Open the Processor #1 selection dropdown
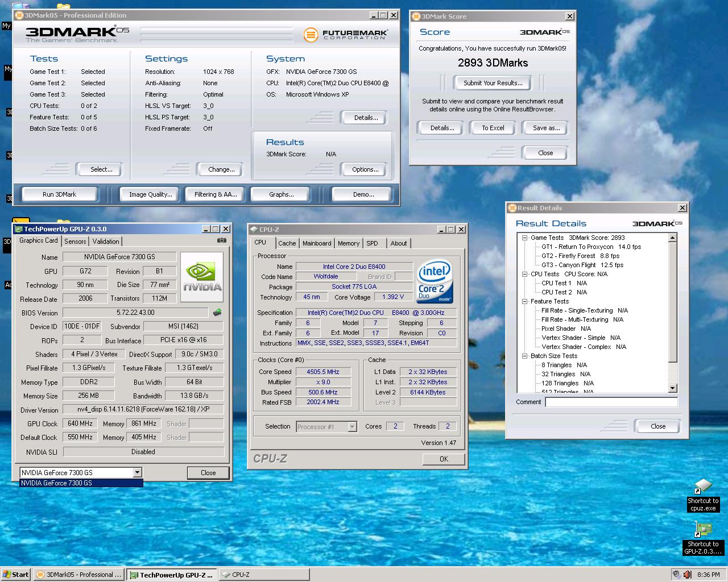 click(x=352, y=427)
